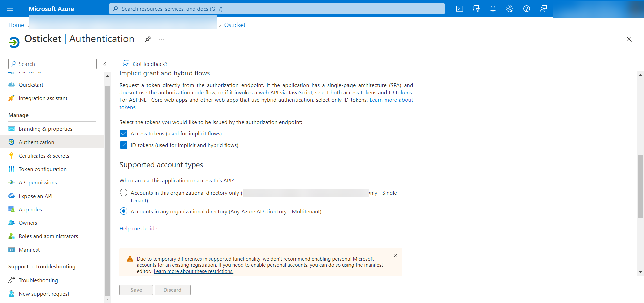Click the API permissions icon
Screen dimensions: 644x303
click(12, 182)
